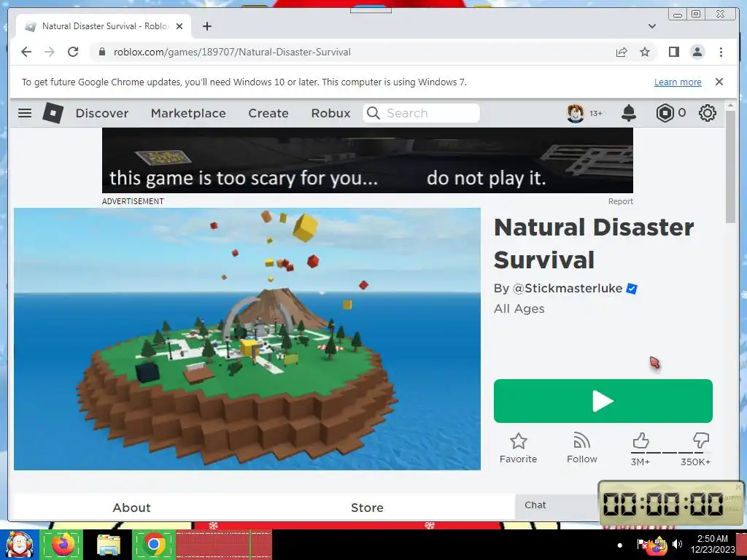Reload the page
This screenshot has height=560, width=747.
tap(73, 52)
